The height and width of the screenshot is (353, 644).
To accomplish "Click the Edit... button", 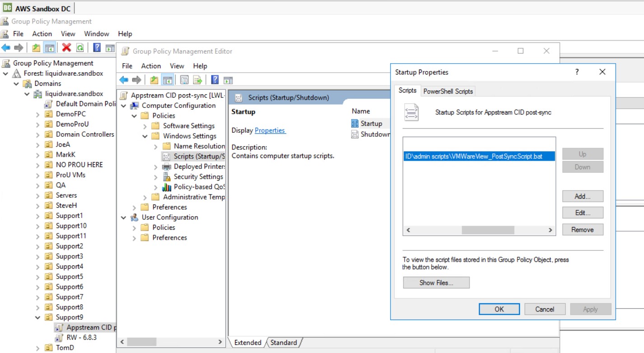I will (583, 213).
